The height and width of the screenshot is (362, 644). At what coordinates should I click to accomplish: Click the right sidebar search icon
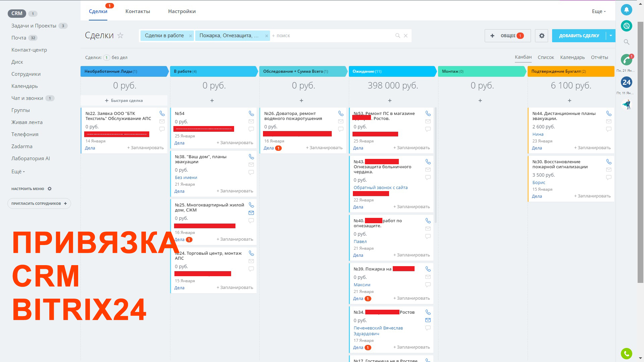[x=626, y=42]
